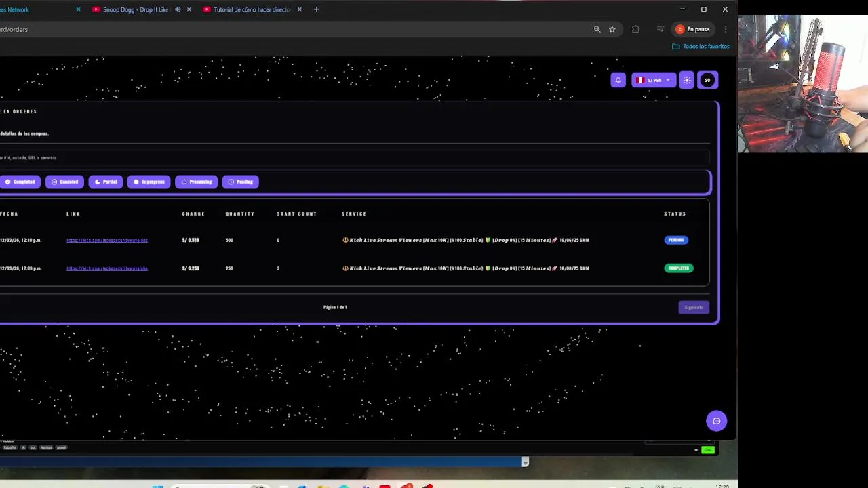
Task: Click the Status column header
Action: coord(675,213)
